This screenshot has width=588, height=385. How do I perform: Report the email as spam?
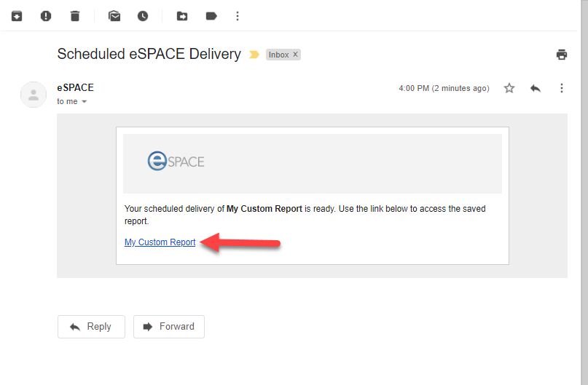(46, 16)
